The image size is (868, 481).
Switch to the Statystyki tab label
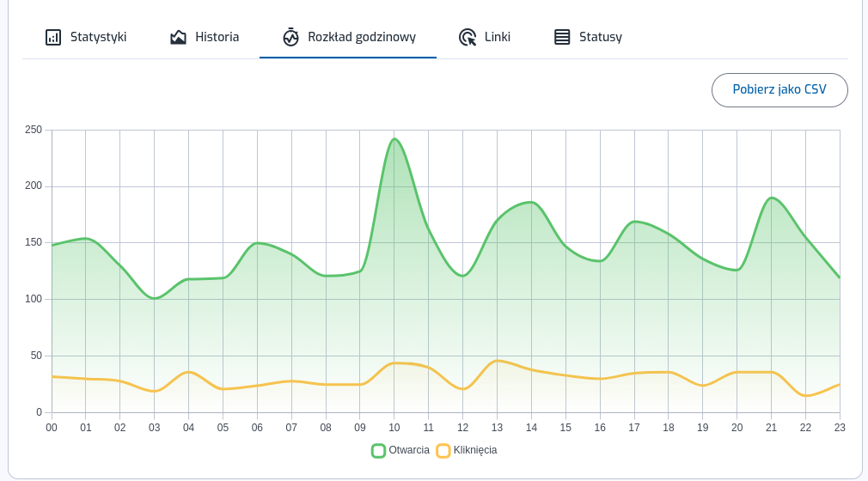click(98, 37)
